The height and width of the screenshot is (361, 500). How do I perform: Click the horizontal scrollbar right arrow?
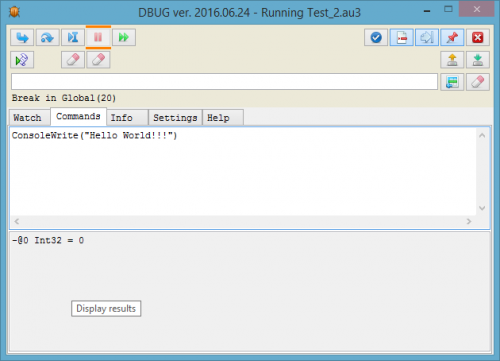[x=469, y=221]
